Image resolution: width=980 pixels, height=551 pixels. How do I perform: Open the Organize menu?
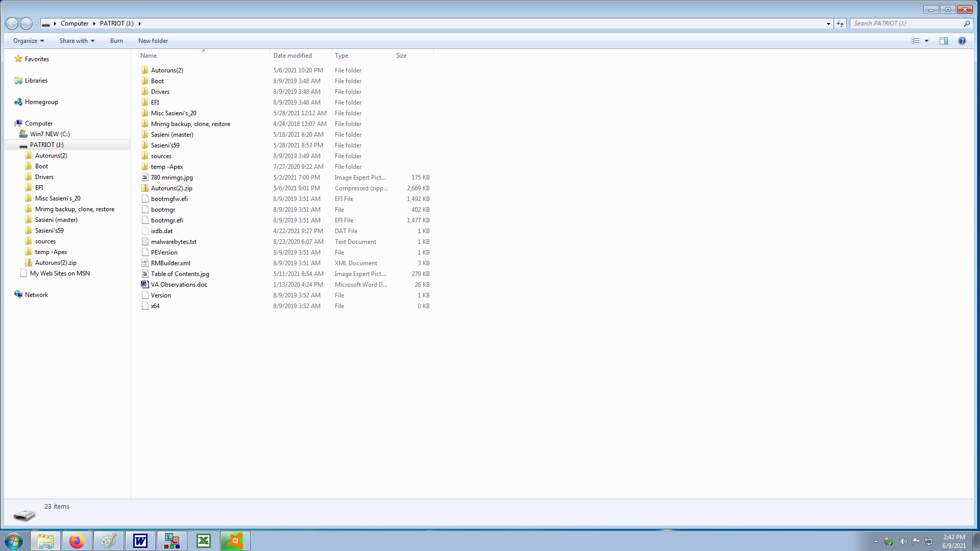[x=28, y=41]
